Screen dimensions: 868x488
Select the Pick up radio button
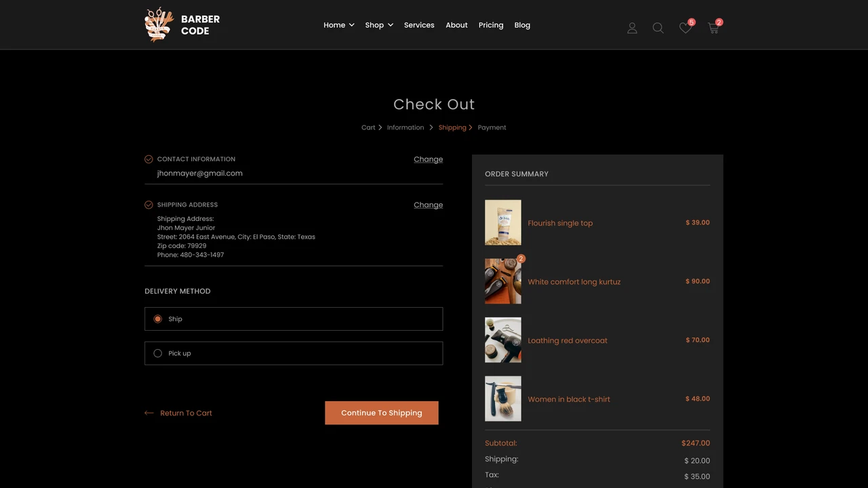click(x=158, y=353)
